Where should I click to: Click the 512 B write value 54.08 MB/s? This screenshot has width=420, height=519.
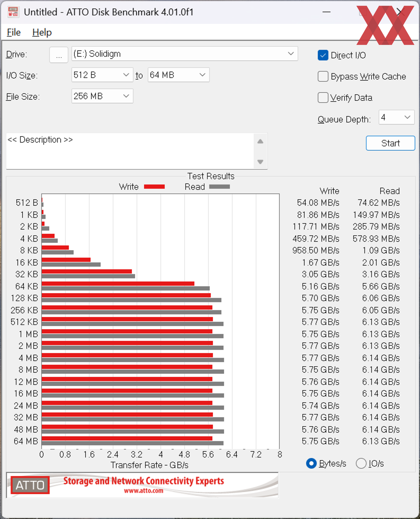pyautogui.click(x=318, y=203)
